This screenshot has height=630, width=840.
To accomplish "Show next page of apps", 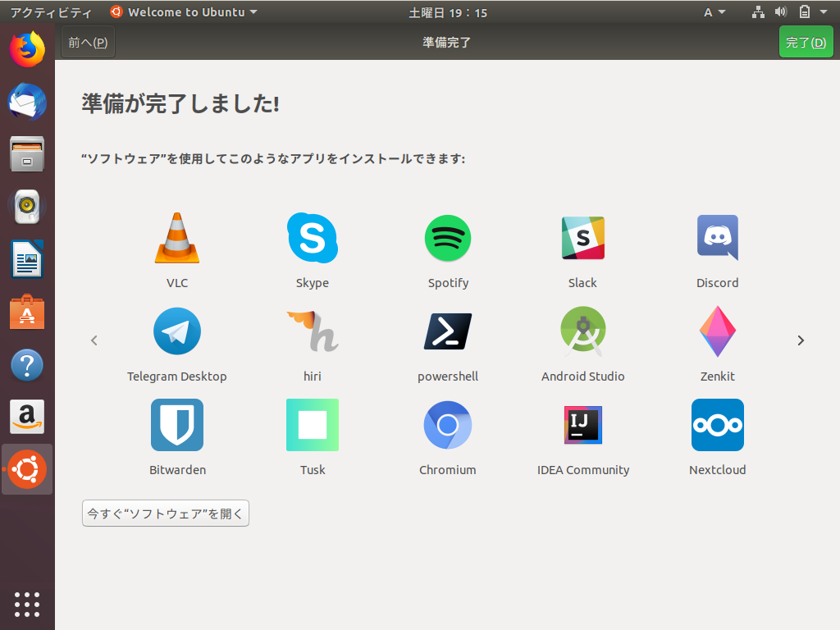I will (x=801, y=340).
